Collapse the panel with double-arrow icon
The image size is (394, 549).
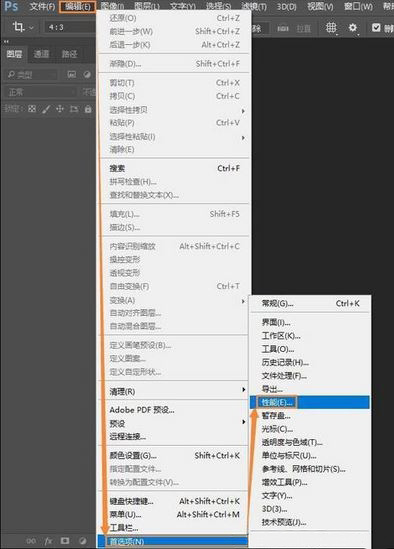coord(6,41)
